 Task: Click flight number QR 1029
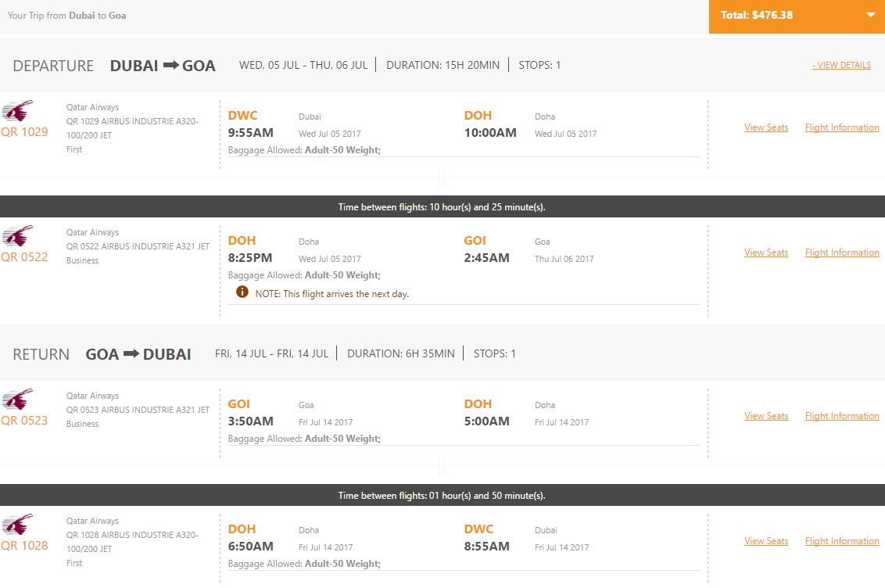click(x=24, y=132)
